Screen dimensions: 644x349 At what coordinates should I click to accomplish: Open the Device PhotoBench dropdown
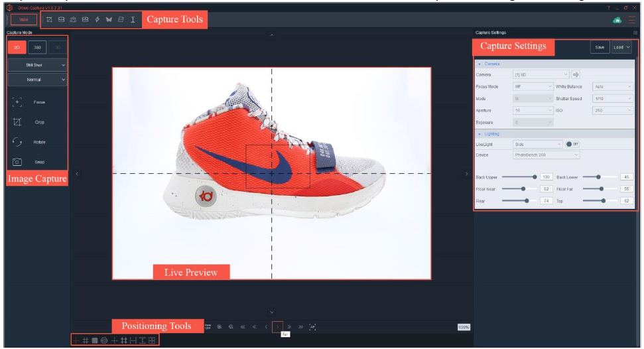coord(546,155)
